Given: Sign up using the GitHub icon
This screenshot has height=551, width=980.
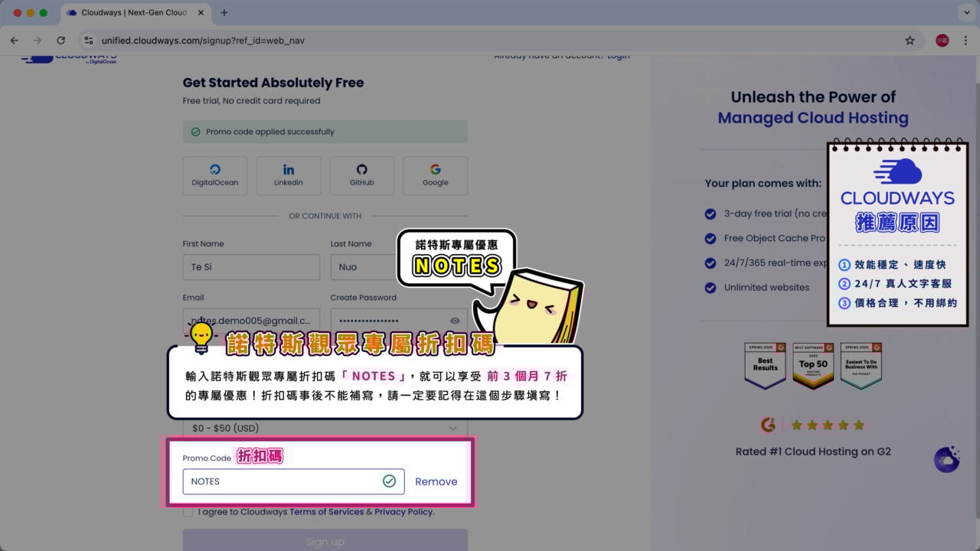Looking at the screenshot, I should tap(361, 175).
